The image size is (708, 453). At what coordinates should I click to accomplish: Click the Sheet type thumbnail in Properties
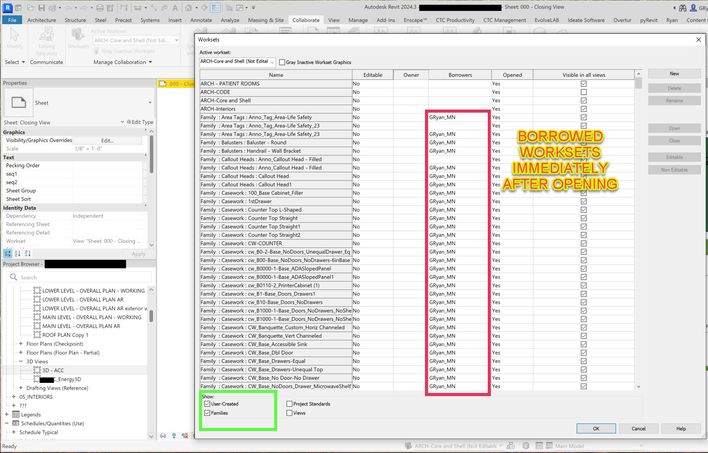pyautogui.click(x=19, y=103)
